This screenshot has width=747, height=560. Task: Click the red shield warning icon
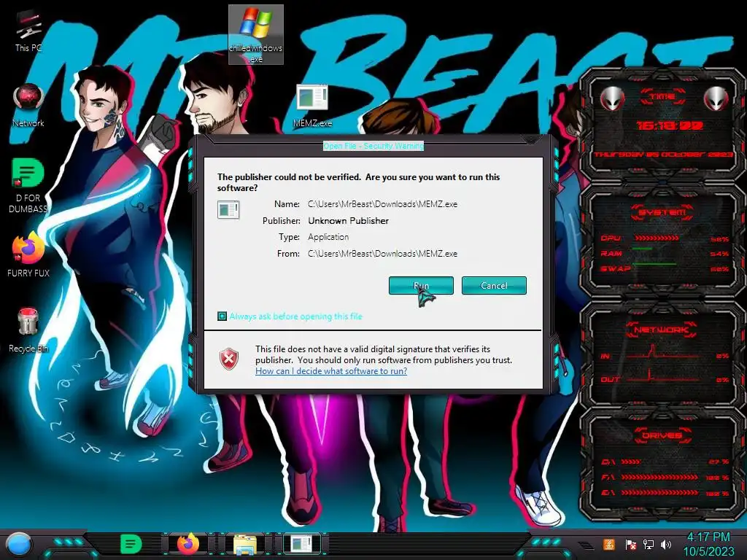tap(228, 359)
